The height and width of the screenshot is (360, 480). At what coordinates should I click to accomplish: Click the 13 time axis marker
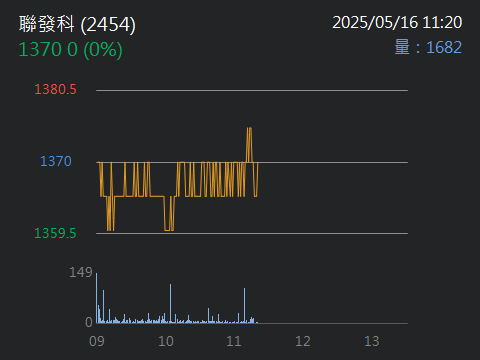point(372,341)
